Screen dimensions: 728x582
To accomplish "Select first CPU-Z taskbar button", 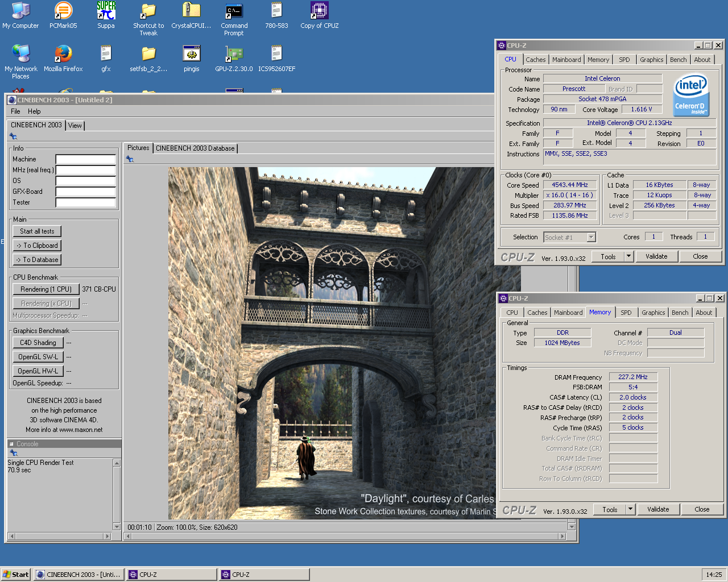I will 171,575.
